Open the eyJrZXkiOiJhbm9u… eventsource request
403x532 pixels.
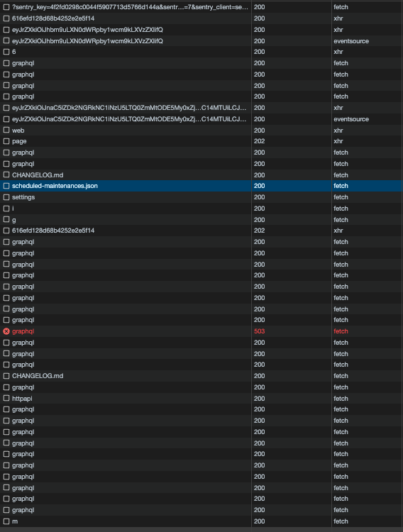coord(87,40)
